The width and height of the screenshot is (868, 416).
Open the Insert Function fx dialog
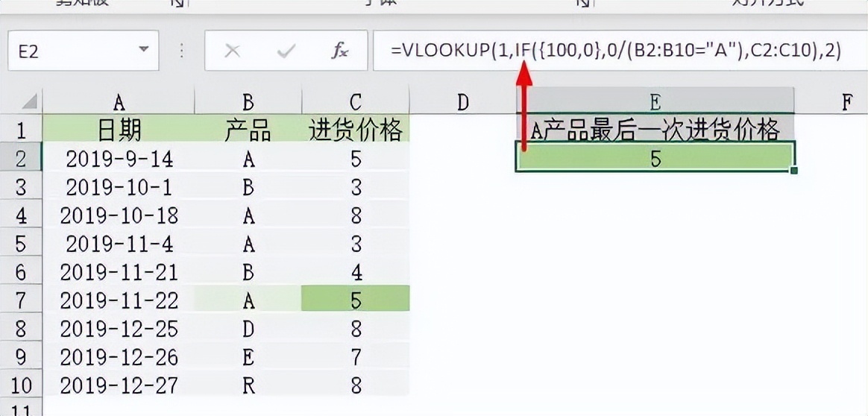(x=339, y=51)
